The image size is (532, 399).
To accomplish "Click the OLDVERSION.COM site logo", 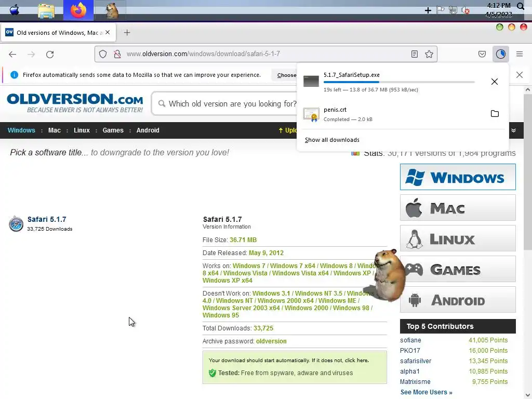I will [75, 103].
